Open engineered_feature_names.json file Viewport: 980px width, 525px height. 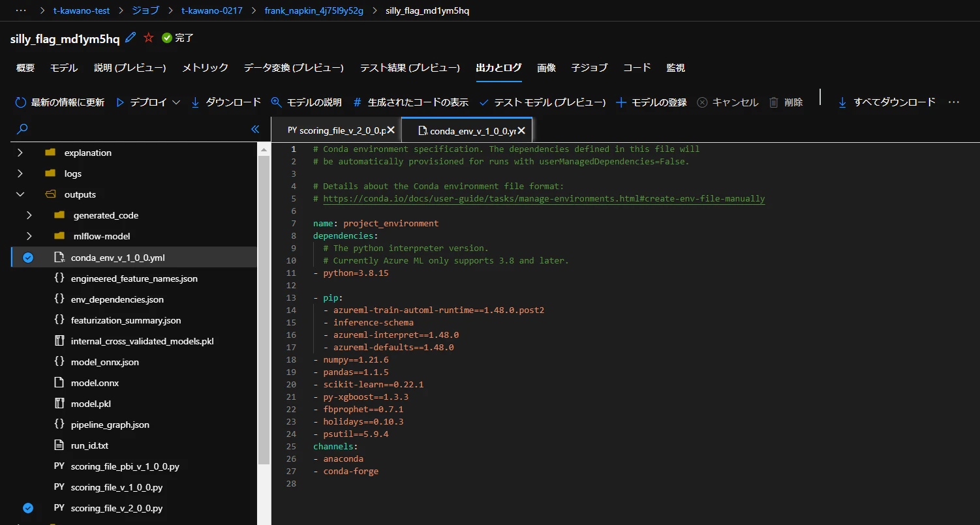point(134,278)
